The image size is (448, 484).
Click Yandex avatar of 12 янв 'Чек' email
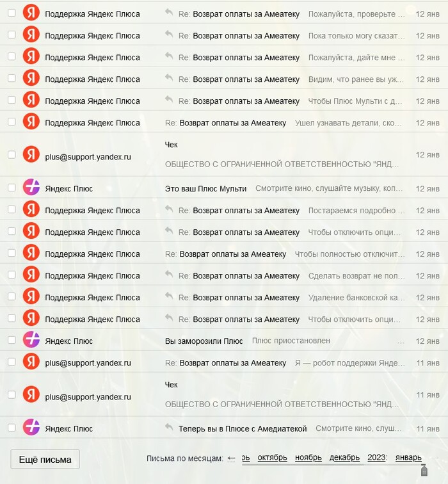coord(31,154)
